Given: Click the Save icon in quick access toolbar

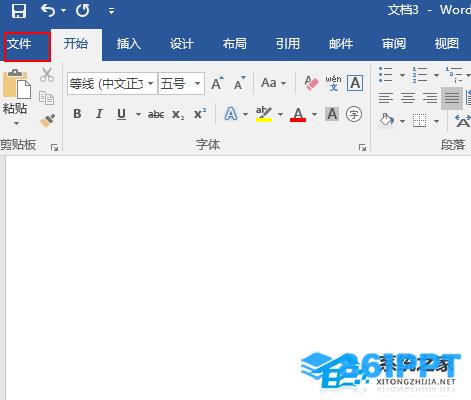Looking at the screenshot, I should click(x=19, y=10).
